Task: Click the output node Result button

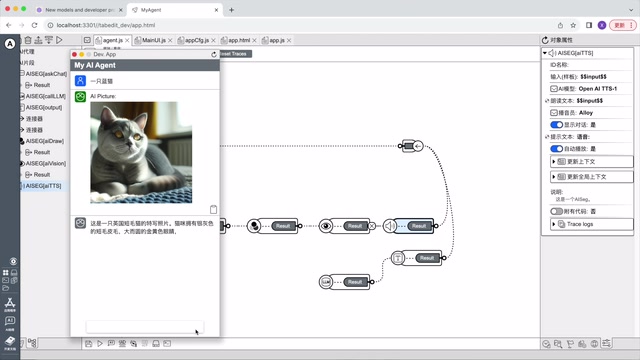Action: 427,258
